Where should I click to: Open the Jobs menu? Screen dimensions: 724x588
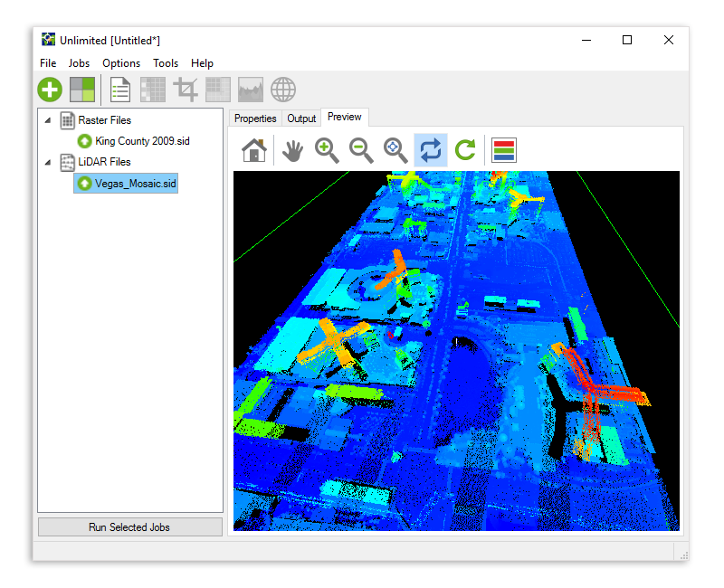coord(79,63)
